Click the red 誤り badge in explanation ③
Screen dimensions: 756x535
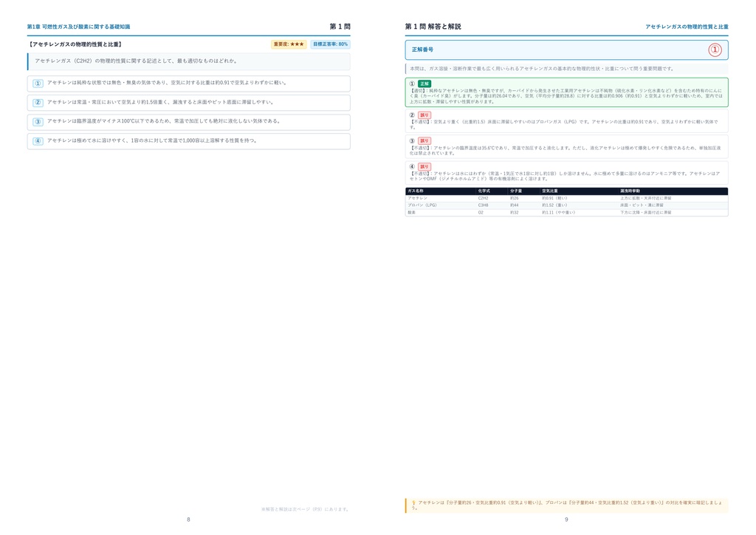pyautogui.click(x=425, y=141)
